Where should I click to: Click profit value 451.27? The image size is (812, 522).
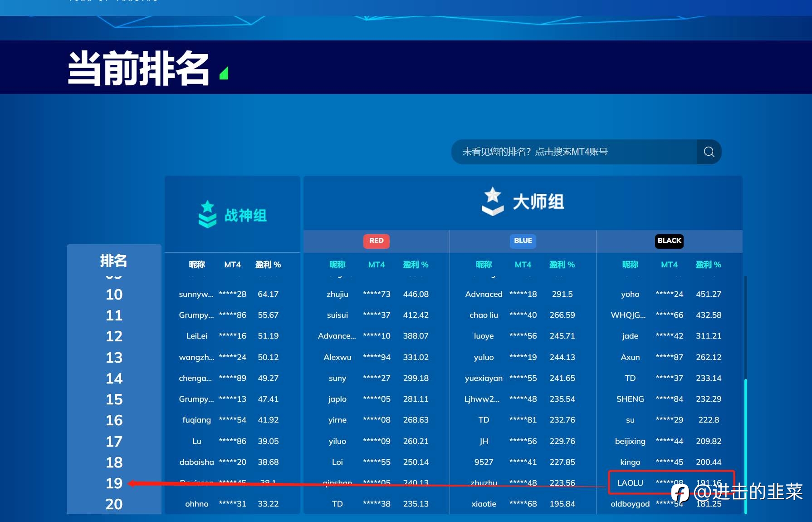(709, 294)
